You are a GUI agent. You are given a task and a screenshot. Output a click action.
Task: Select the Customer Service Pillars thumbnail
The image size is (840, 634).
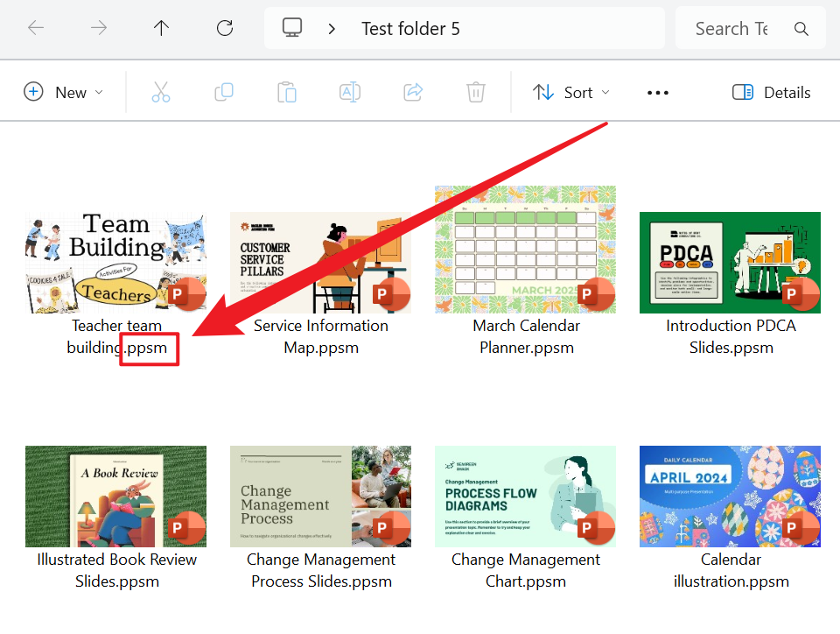(x=320, y=263)
